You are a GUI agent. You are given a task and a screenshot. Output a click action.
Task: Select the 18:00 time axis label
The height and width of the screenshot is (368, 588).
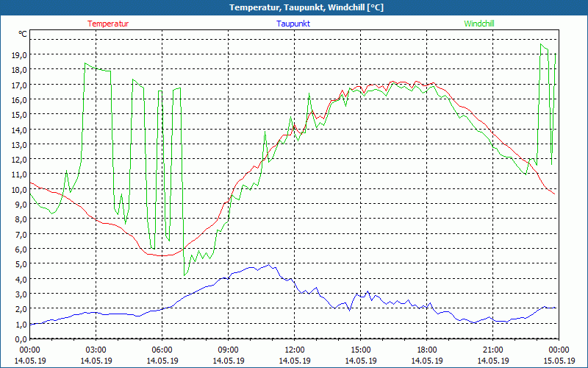[426, 350]
